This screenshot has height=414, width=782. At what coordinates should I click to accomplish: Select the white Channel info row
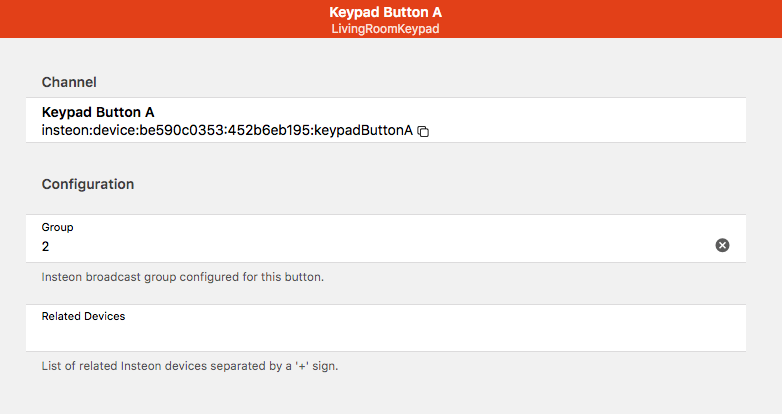386,120
